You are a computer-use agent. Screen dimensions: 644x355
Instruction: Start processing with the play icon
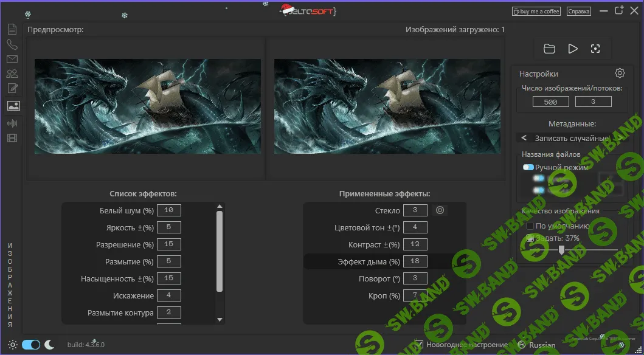tap(572, 49)
